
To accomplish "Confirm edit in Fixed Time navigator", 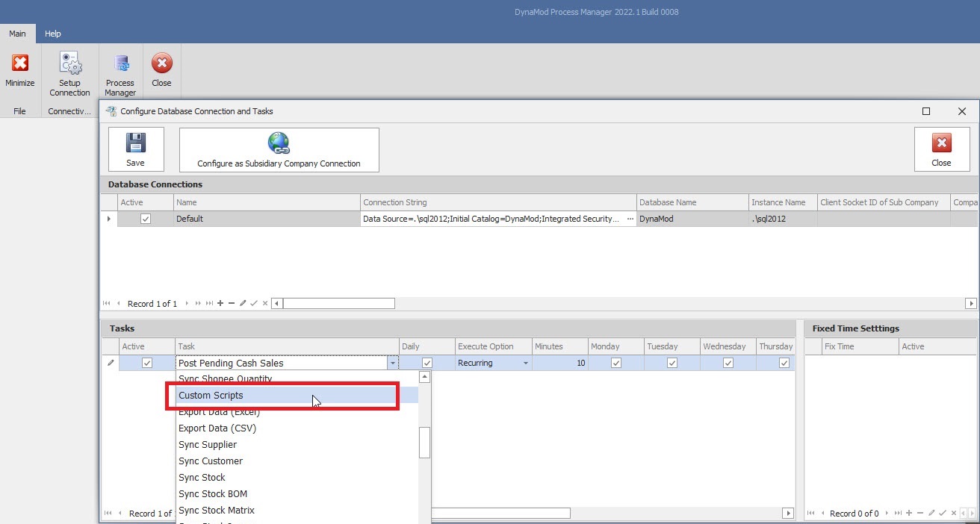I will pyautogui.click(x=943, y=513).
